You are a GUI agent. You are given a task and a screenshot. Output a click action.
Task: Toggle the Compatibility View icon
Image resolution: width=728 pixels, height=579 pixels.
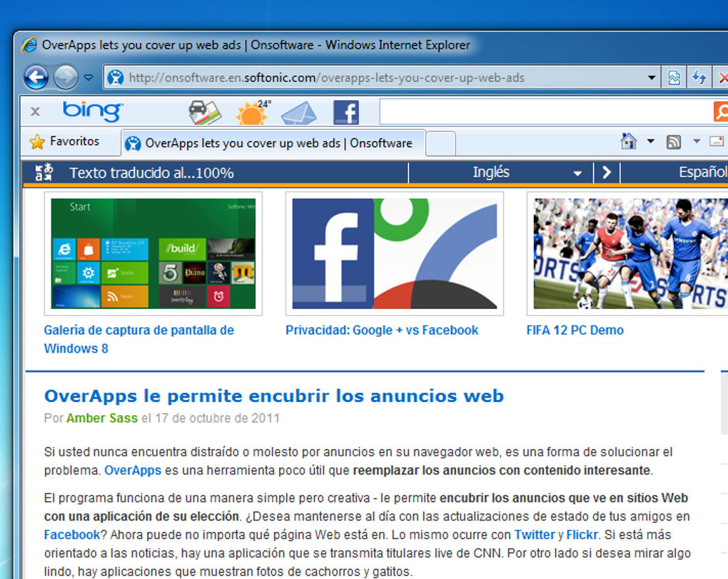click(x=674, y=78)
